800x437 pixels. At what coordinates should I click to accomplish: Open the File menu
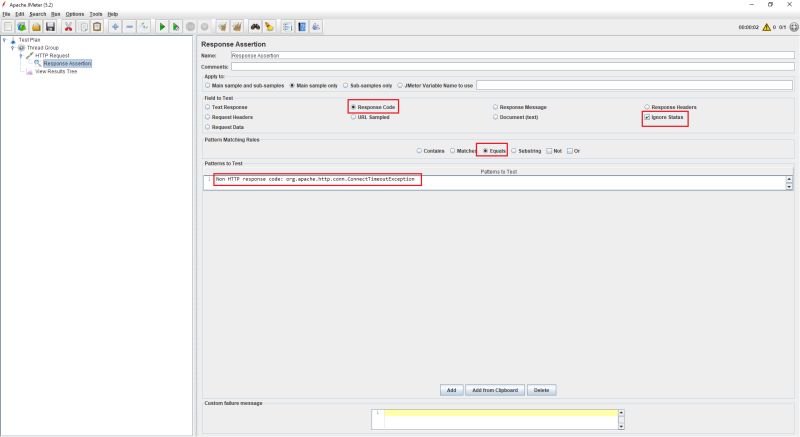tap(6, 14)
